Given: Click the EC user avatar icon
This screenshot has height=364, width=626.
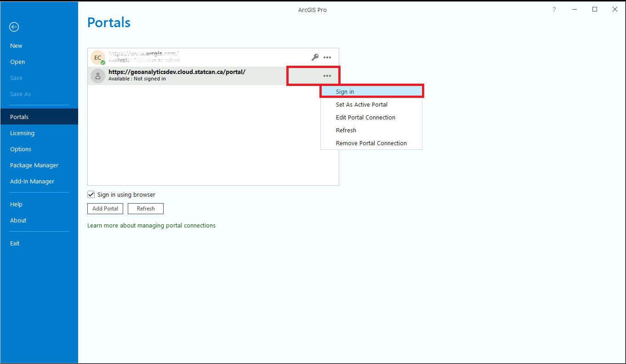Looking at the screenshot, I should [x=98, y=57].
